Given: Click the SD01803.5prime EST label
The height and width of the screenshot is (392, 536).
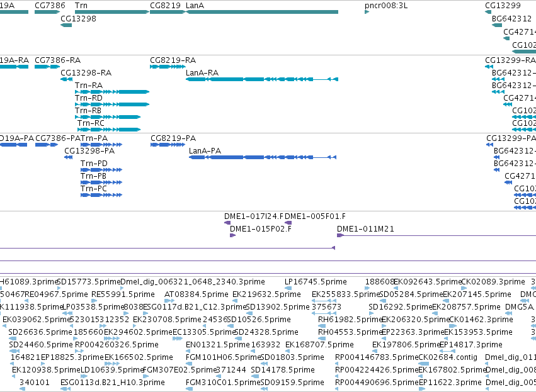Looking at the screenshot, I should (292, 358).
